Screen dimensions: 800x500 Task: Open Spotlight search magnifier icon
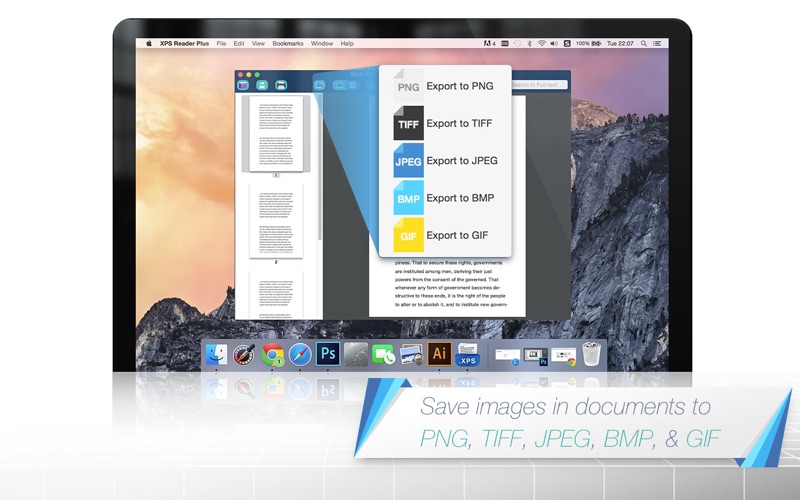tap(644, 43)
